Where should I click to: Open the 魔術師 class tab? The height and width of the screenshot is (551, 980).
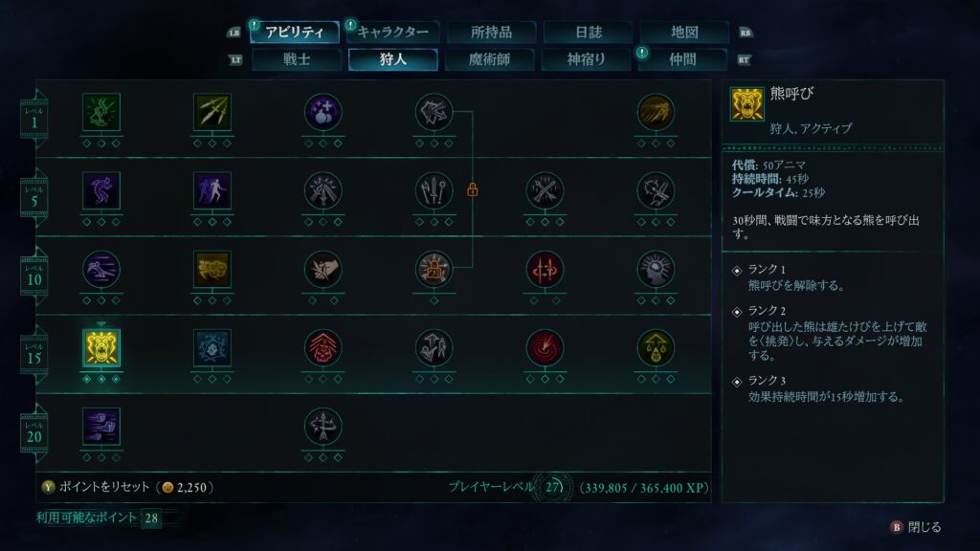tap(489, 59)
